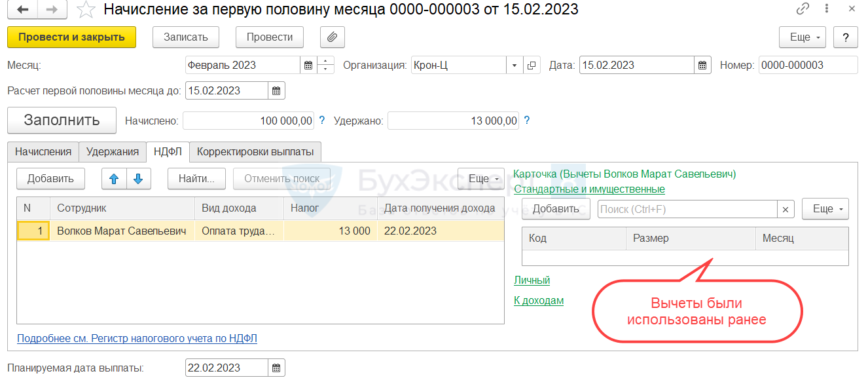868x382 pixels.
Task: Open the Кром-Ц organization card icon
Action: [532, 65]
